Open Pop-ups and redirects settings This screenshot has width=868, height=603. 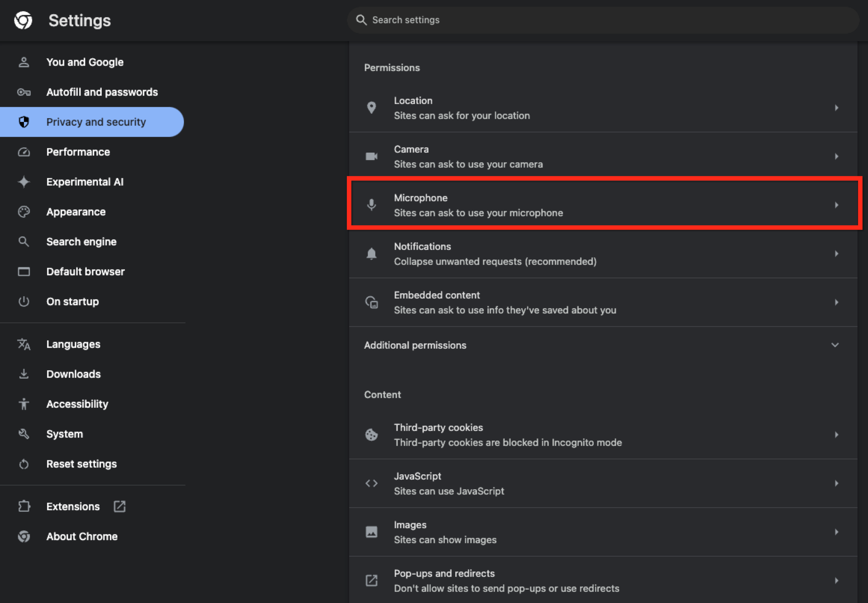pyautogui.click(x=506, y=581)
